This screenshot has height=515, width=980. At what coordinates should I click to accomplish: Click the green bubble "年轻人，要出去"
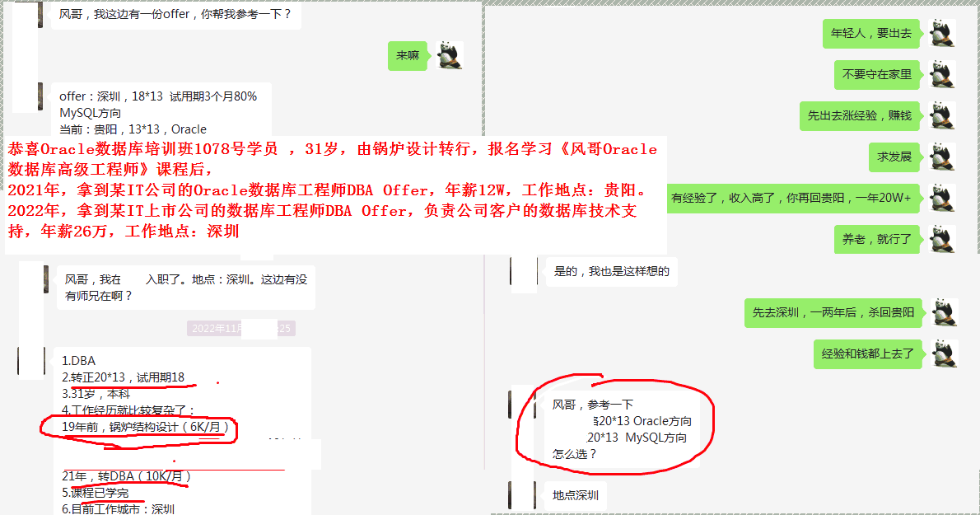click(x=871, y=33)
